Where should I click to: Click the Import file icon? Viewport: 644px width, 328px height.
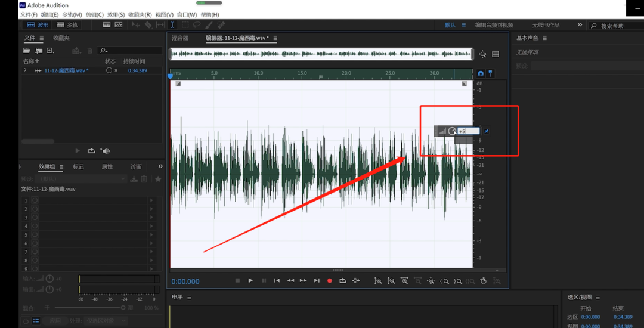pos(39,51)
